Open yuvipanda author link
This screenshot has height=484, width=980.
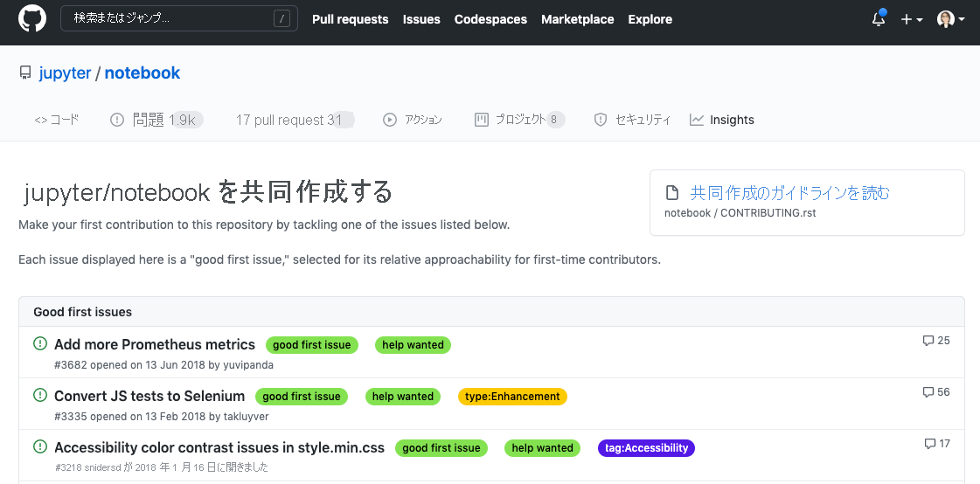click(x=249, y=364)
